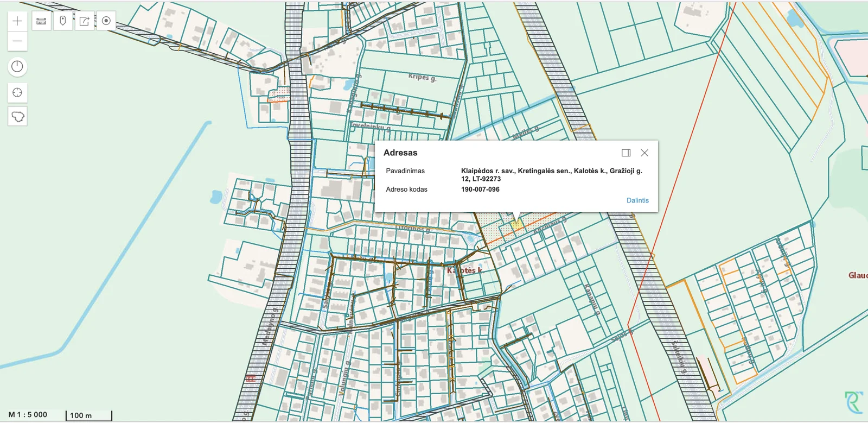Click the Kalotės village label
The image size is (868, 423).
(465, 270)
